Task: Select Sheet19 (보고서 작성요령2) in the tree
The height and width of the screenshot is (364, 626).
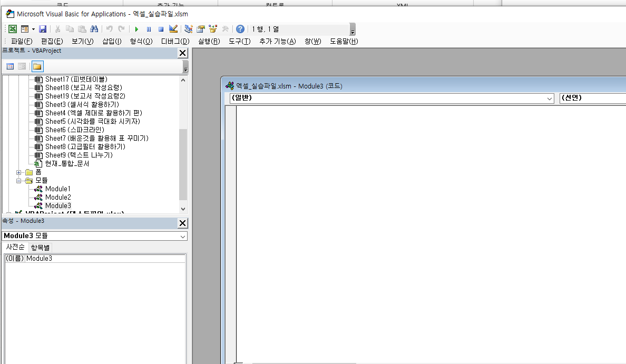Action: tap(85, 96)
